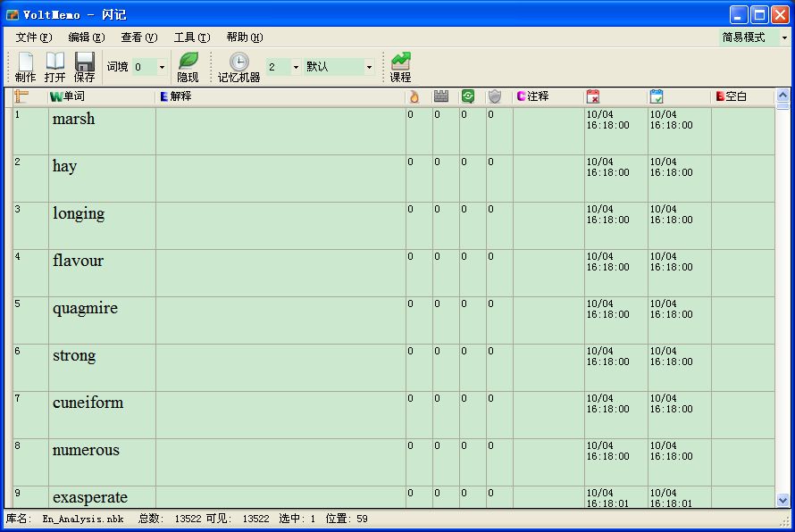The width and height of the screenshot is (795, 532).
Task: Select the word "strong"
Action: tap(74, 355)
